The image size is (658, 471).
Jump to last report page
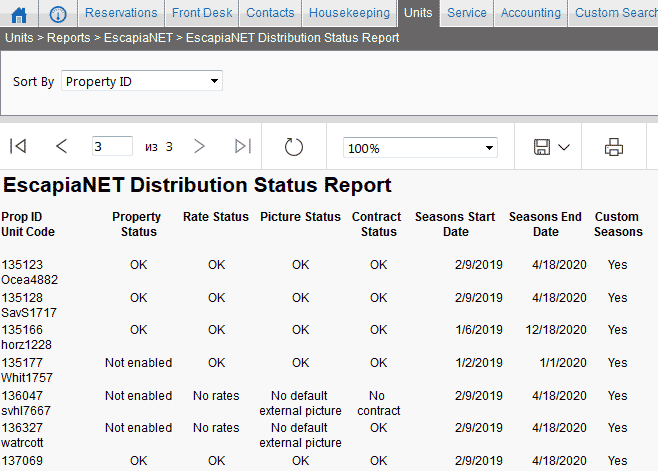click(243, 146)
